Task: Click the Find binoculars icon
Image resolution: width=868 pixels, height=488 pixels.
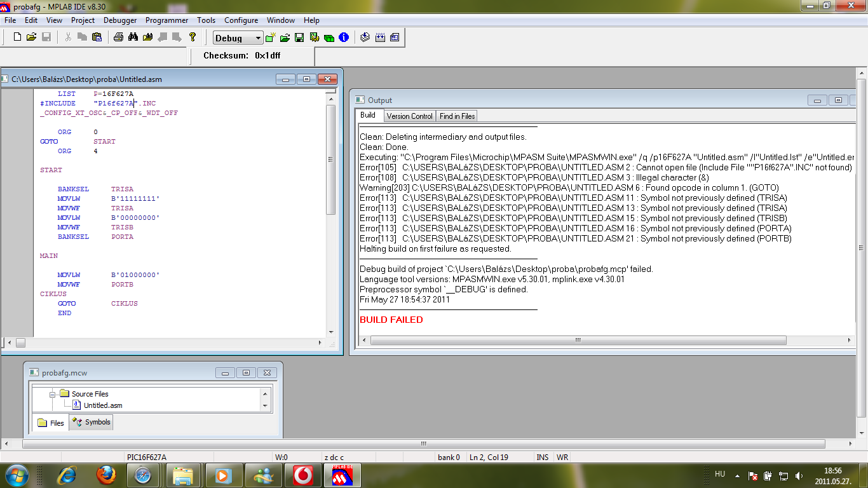Action: (x=133, y=37)
